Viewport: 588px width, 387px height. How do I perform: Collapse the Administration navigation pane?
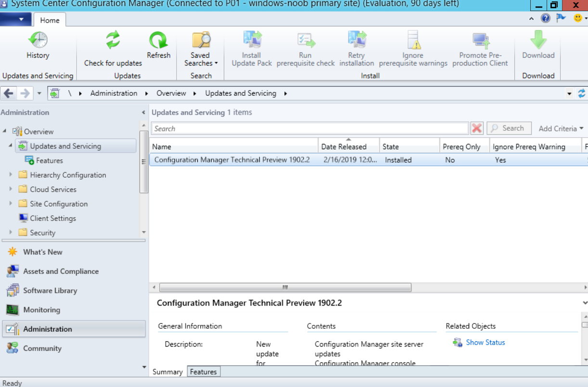coord(143,113)
